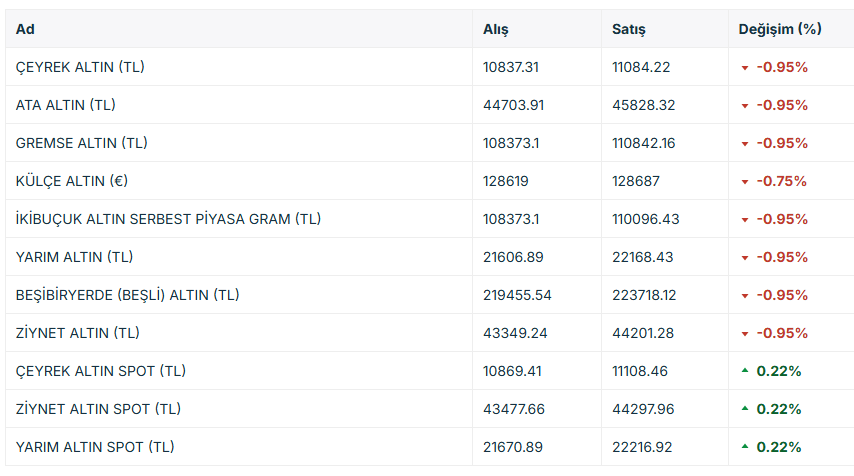Click the -0.75% change value
The width and height of the screenshot is (854, 476).
(x=782, y=181)
